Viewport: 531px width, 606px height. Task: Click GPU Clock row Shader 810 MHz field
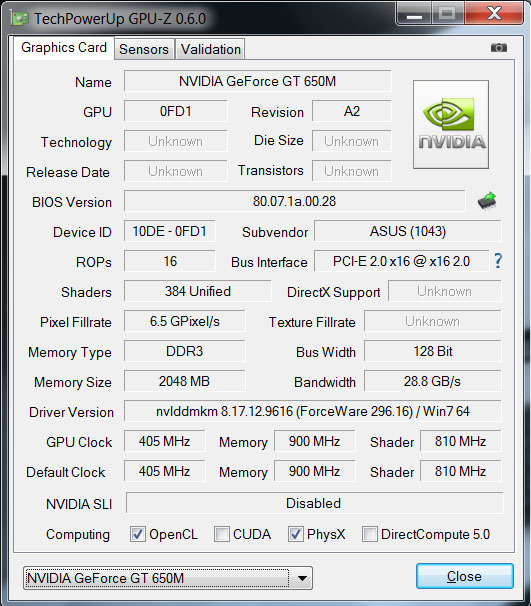pos(461,441)
